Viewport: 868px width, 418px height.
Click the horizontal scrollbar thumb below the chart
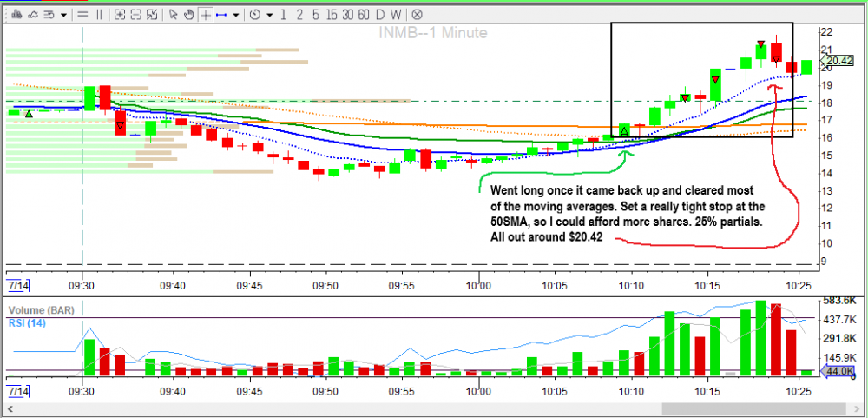tap(738, 409)
